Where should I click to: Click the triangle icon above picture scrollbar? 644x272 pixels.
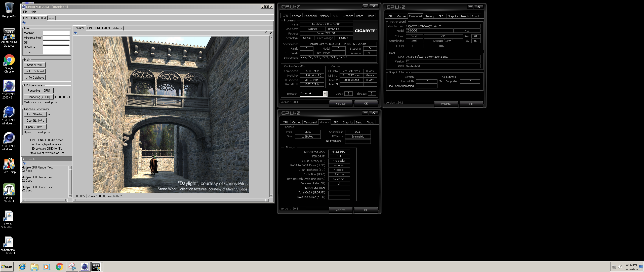coord(271,33)
